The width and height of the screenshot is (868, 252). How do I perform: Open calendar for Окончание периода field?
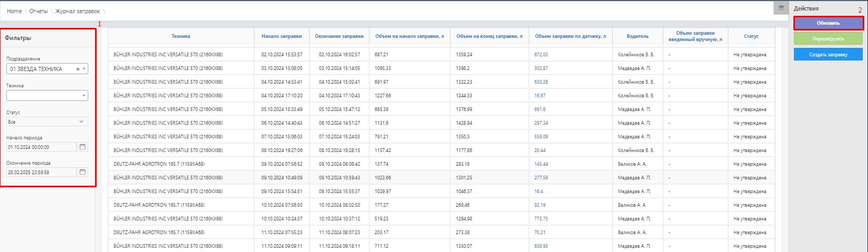tap(82, 172)
